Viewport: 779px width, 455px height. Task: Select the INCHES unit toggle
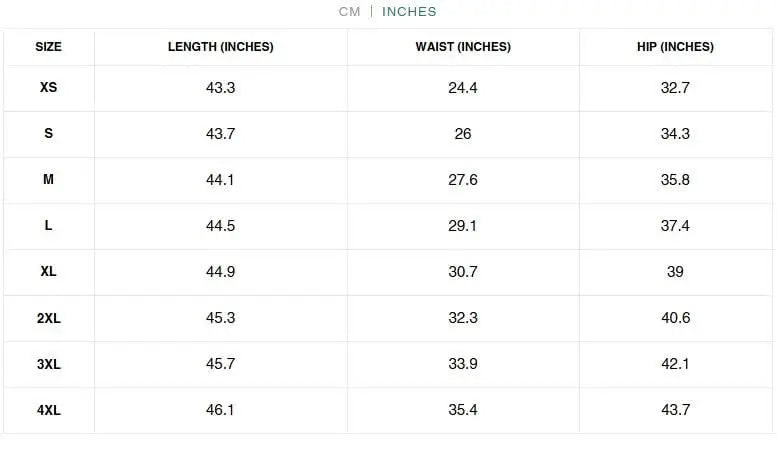409,12
